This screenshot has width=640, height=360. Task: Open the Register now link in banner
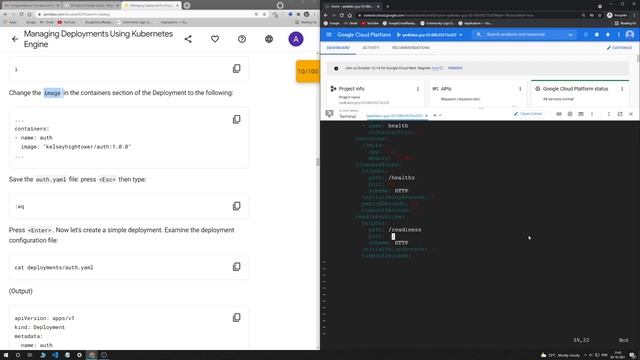[x=437, y=68]
